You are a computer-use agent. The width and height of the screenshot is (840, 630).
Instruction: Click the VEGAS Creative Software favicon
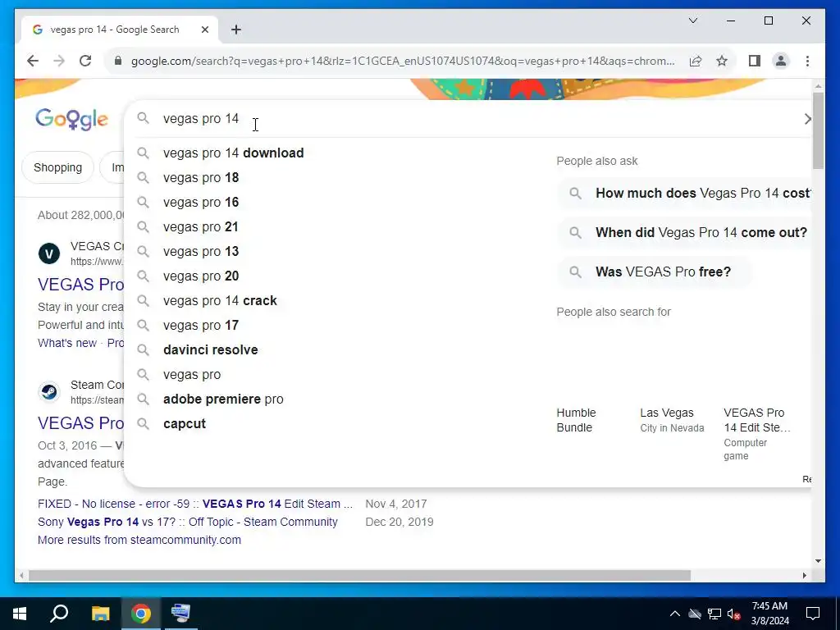49,253
